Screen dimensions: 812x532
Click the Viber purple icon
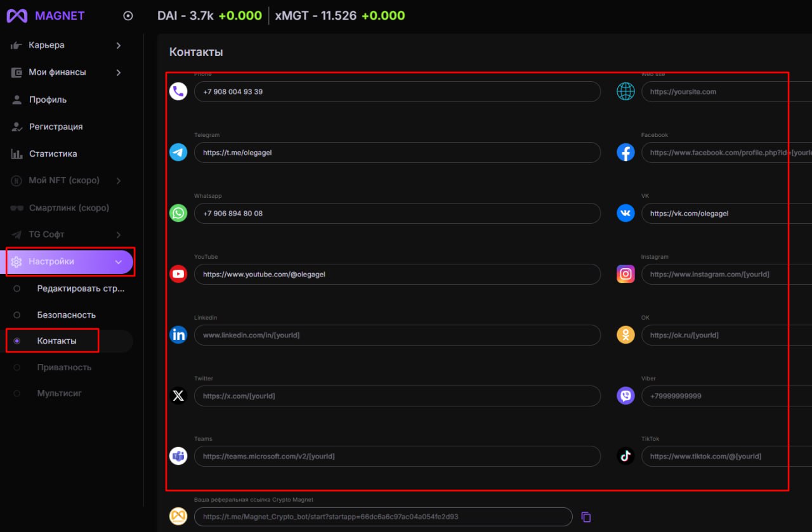[x=625, y=396]
